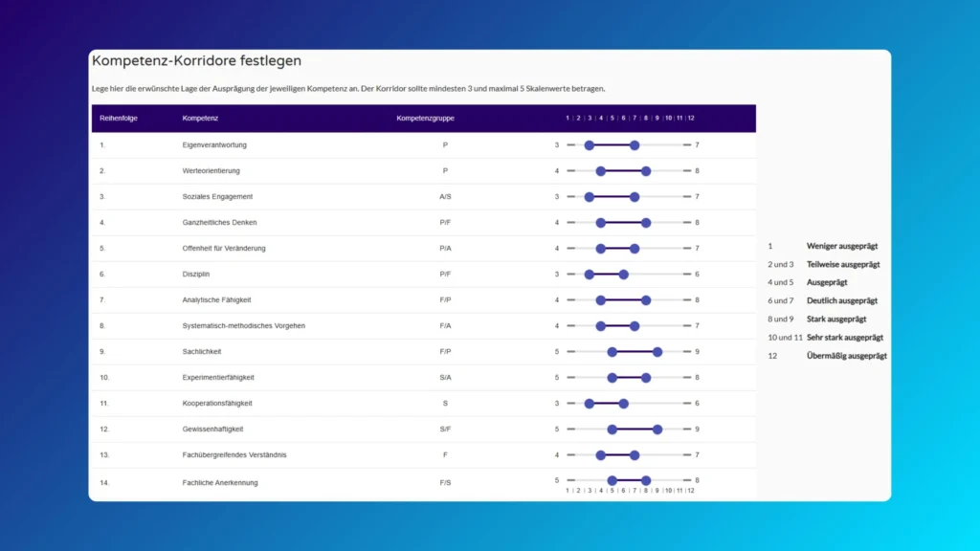Click the legend entry Übermäßig ausgeprägt
The image size is (980, 551).
tap(846, 356)
